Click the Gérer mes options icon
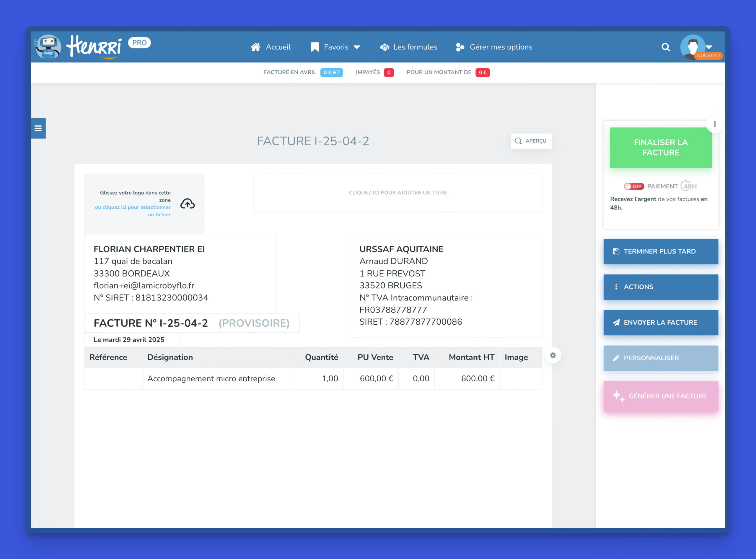Viewport: 756px width, 559px height. (460, 47)
